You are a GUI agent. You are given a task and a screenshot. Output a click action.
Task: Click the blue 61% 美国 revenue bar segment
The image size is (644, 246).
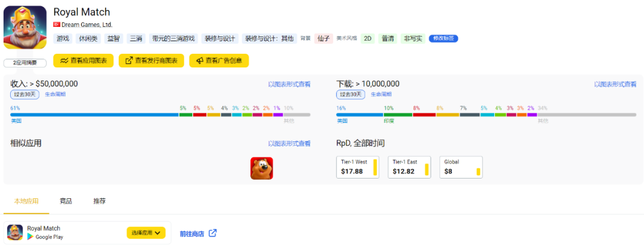(x=94, y=115)
